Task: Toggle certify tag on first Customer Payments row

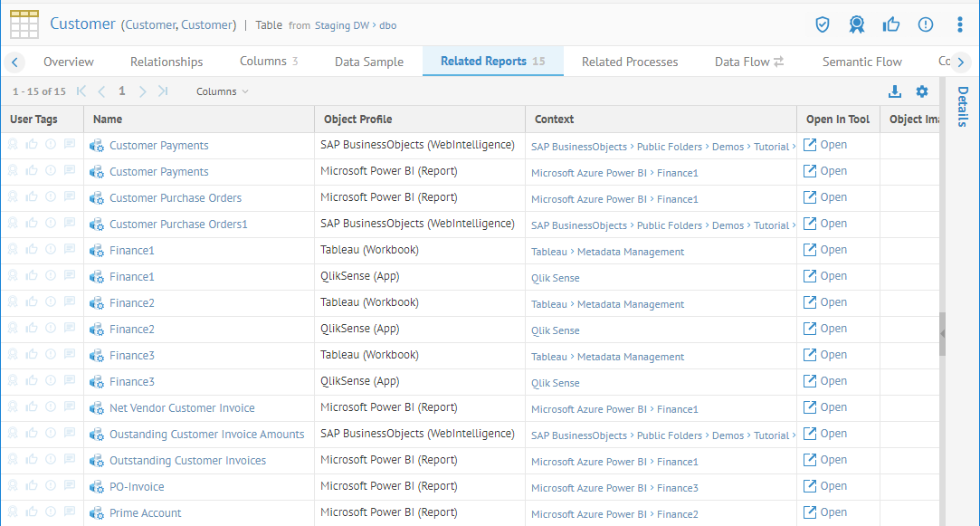Action: coord(13,145)
